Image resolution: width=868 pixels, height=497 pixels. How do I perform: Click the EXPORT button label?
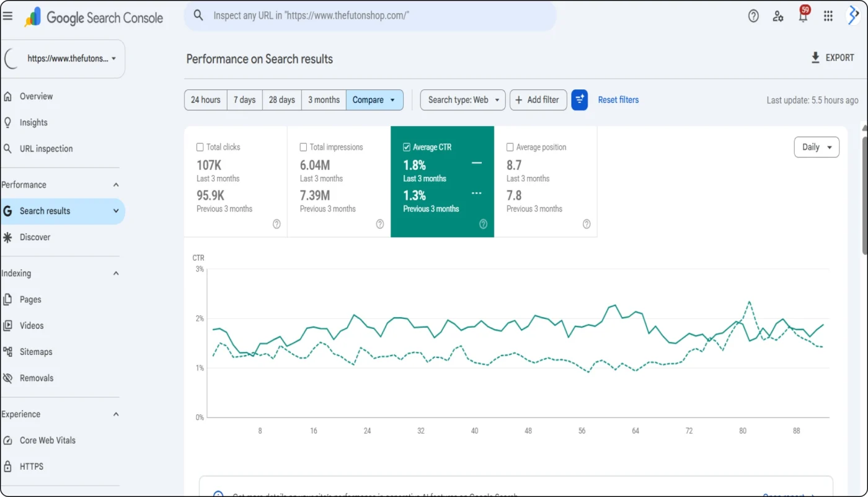(839, 58)
